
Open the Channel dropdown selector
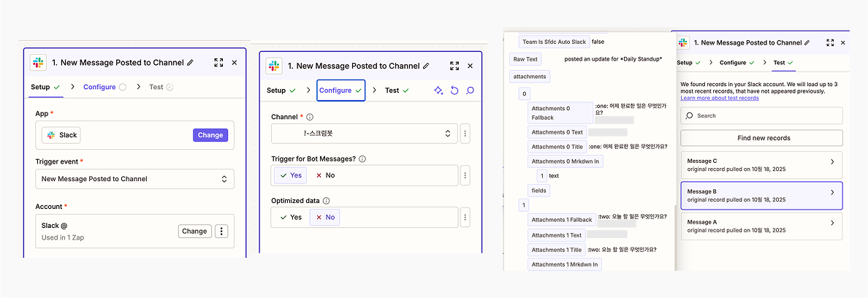[364, 134]
